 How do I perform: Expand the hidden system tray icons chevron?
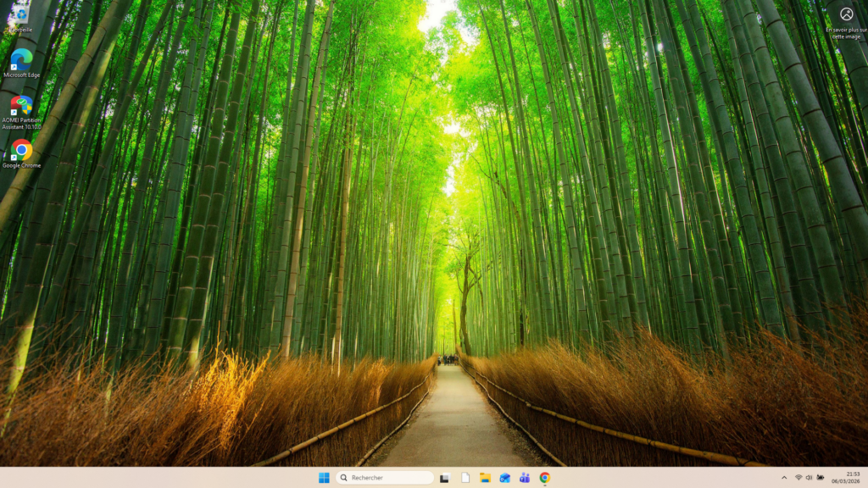(x=783, y=478)
